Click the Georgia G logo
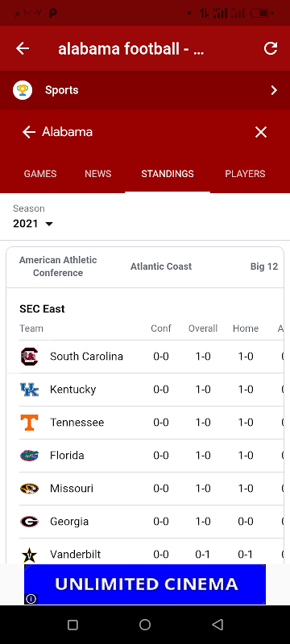This screenshot has height=644, width=290. [29, 522]
